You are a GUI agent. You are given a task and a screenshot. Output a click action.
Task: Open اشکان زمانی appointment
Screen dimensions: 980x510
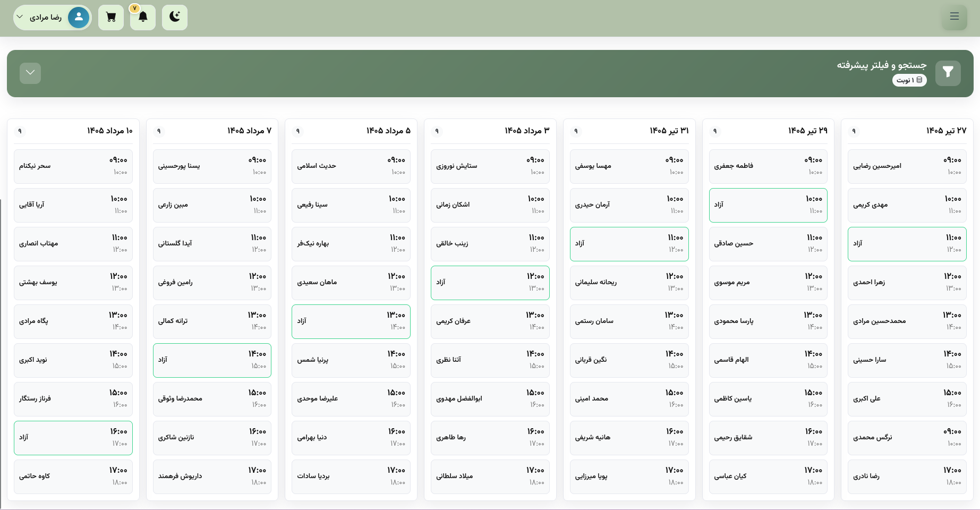coord(490,205)
